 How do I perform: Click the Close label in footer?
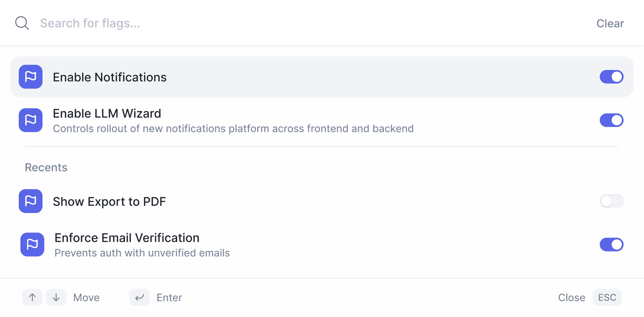coord(572,298)
